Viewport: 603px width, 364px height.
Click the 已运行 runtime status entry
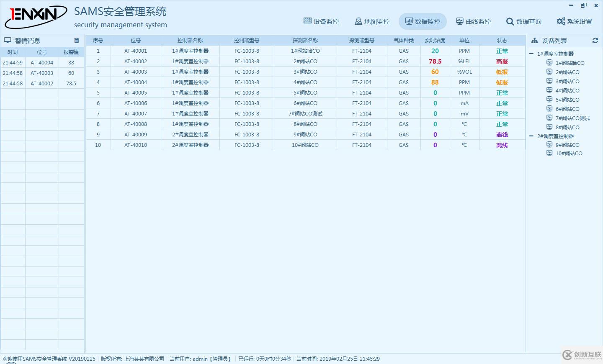click(x=265, y=359)
